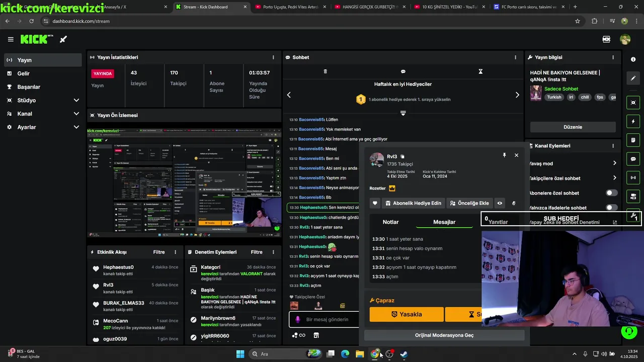This screenshot has height=362, width=644.
Task: Click the muted microphone icon on user card
Action: click(514, 203)
